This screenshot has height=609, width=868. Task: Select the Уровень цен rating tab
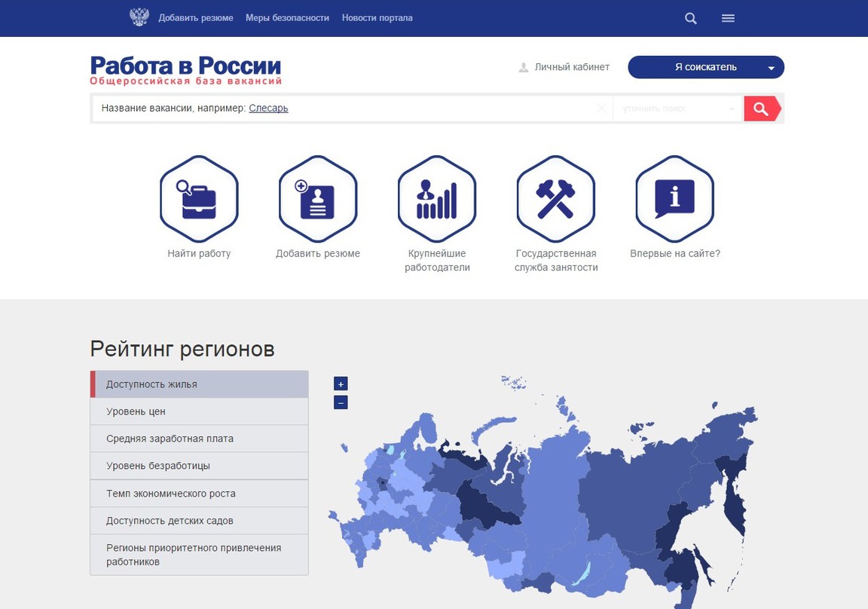click(199, 412)
